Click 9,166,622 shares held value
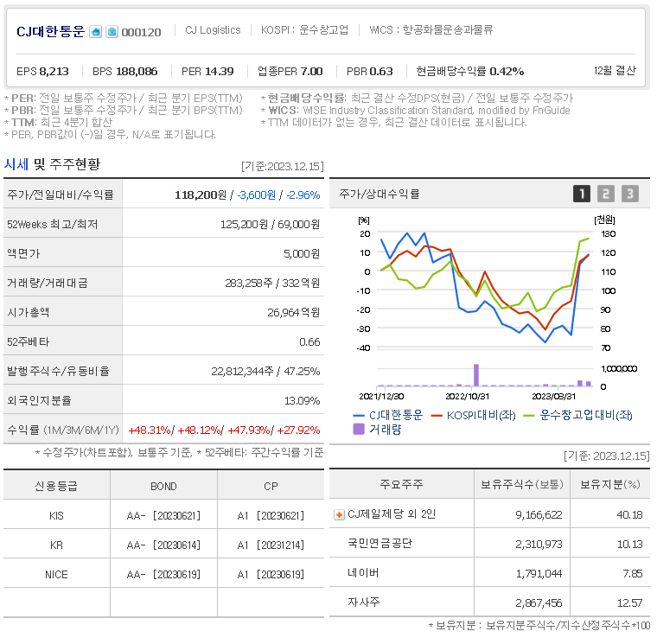 click(539, 515)
